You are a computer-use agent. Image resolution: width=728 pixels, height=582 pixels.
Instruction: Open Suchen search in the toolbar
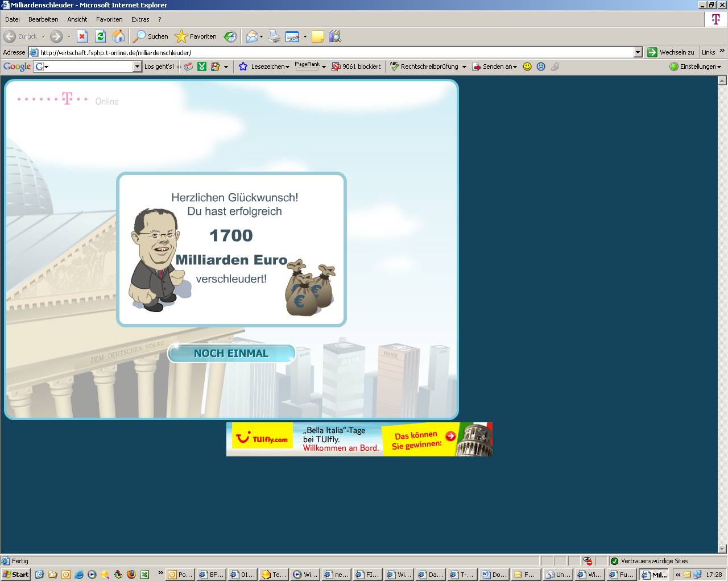point(151,36)
